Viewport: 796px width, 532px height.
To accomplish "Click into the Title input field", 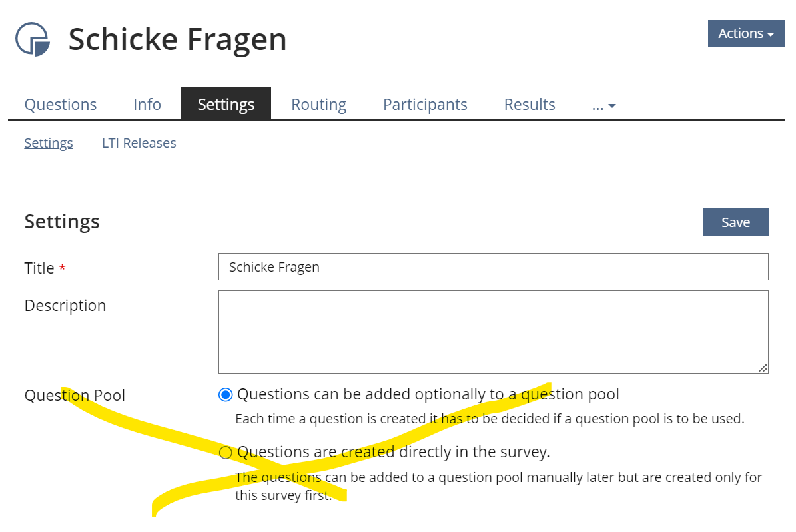I will (x=493, y=267).
